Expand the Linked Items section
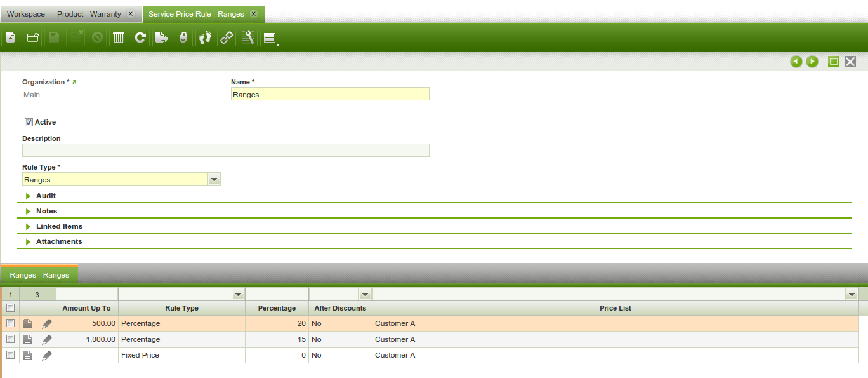Image resolution: width=868 pixels, height=378 pixels. [x=59, y=226]
